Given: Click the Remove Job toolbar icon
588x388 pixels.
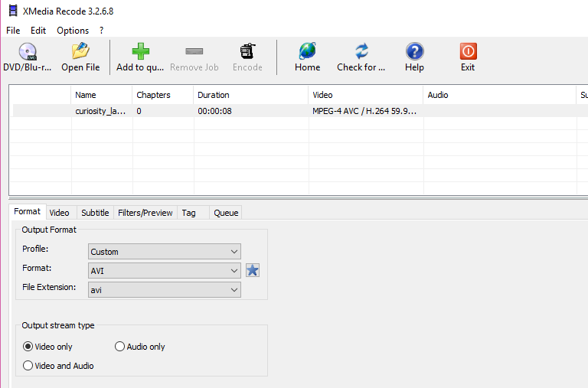Looking at the screenshot, I should [194, 52].
